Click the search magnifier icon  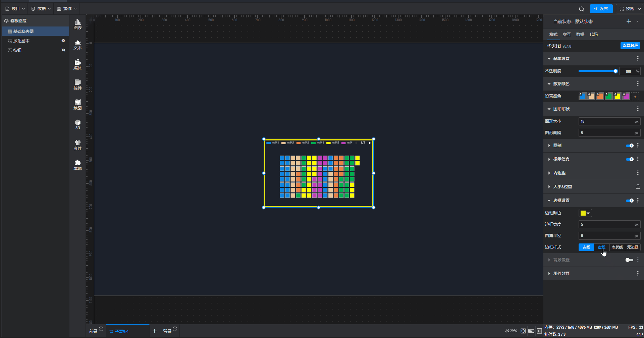click(581, 9)
